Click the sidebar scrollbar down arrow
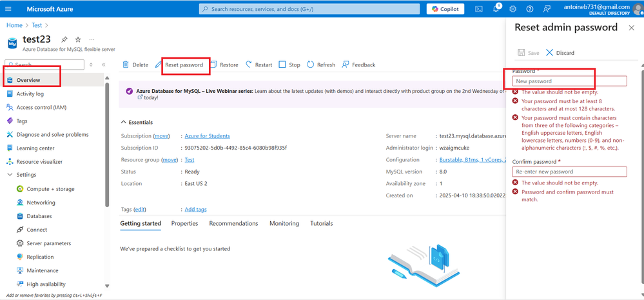This screenshot has width=644, height=300. (x=107, y=286)
